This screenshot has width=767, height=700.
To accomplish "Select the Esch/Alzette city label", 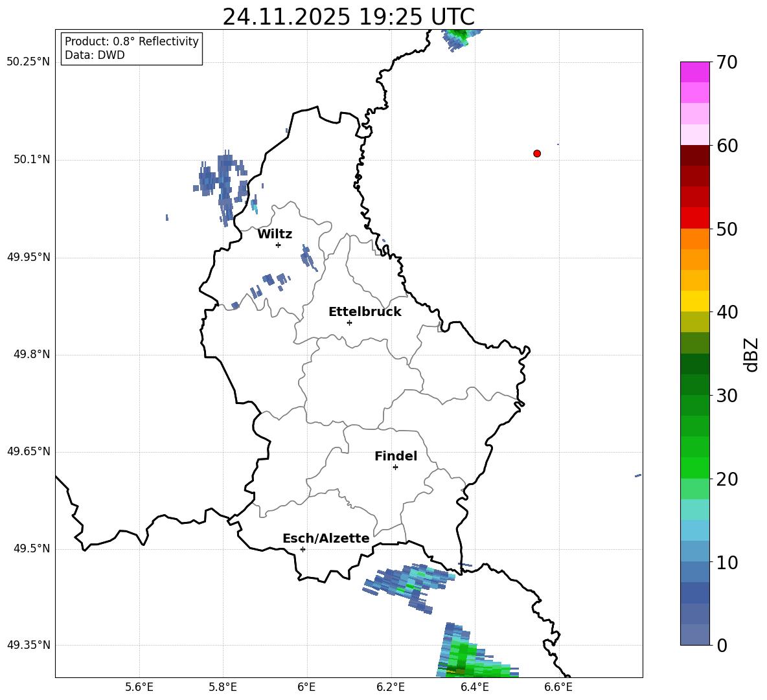I will coord(326,538).
